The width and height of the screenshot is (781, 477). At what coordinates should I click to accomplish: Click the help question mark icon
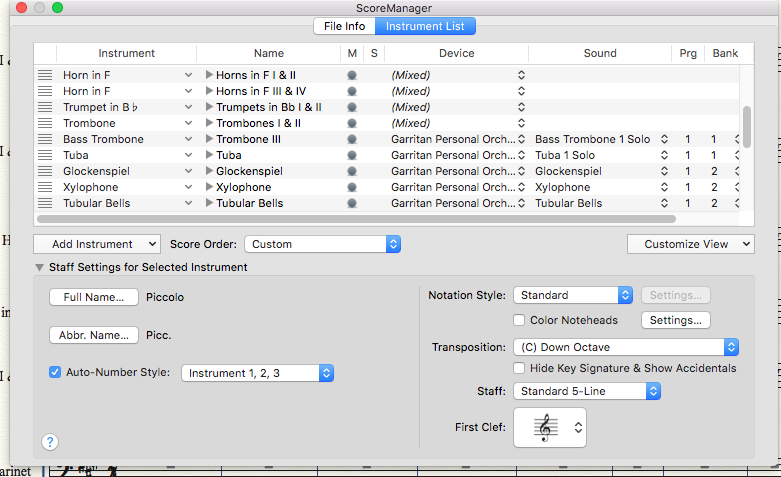pos(50,441)
